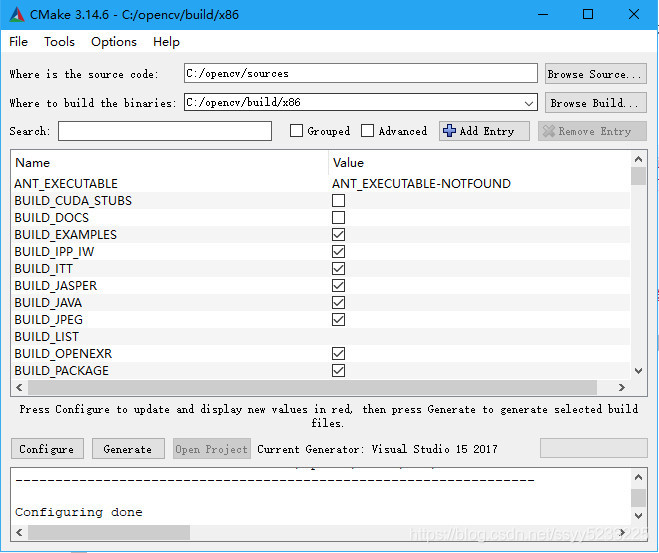Click the cache list scroll down arrow
Image resolution: width=659 pixels, height=553 pixels.
pos(638,371)
